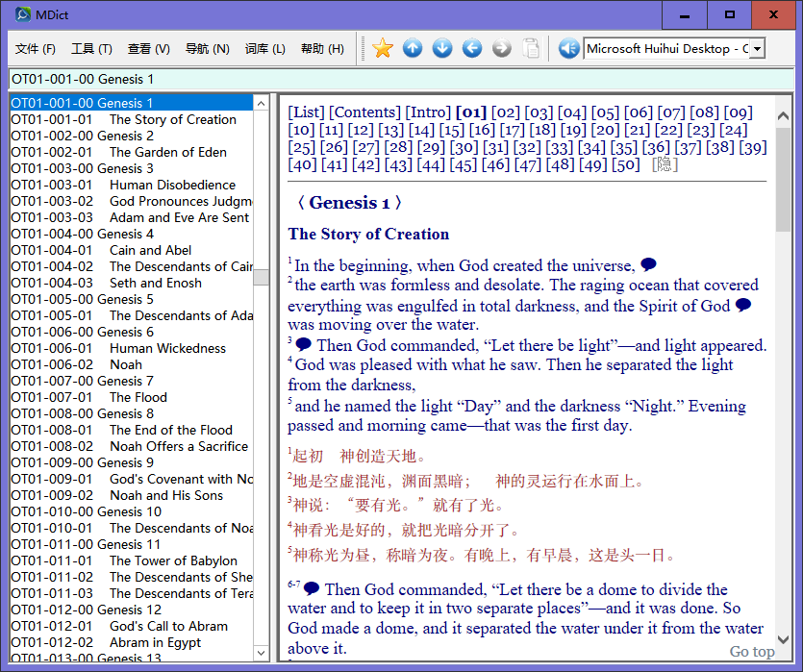Toggle the [隐] hide link
The height and width of the screenshot is (672, 803).
(665, 164)
